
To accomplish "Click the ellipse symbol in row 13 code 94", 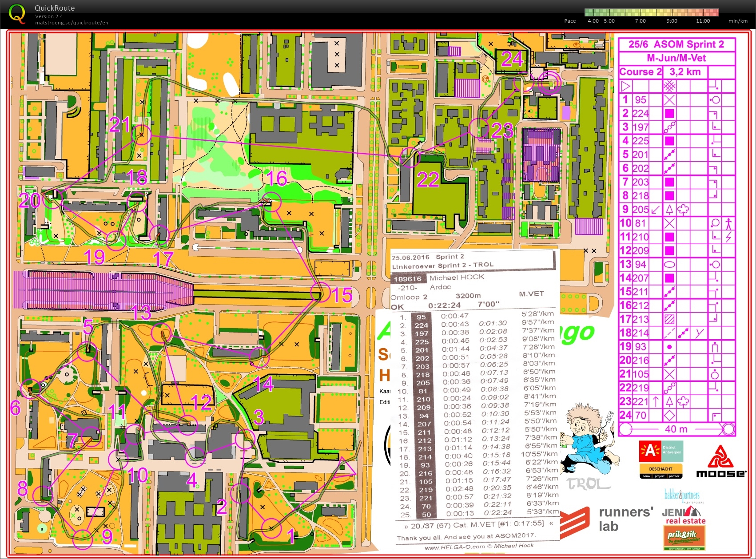I will 669,264.
